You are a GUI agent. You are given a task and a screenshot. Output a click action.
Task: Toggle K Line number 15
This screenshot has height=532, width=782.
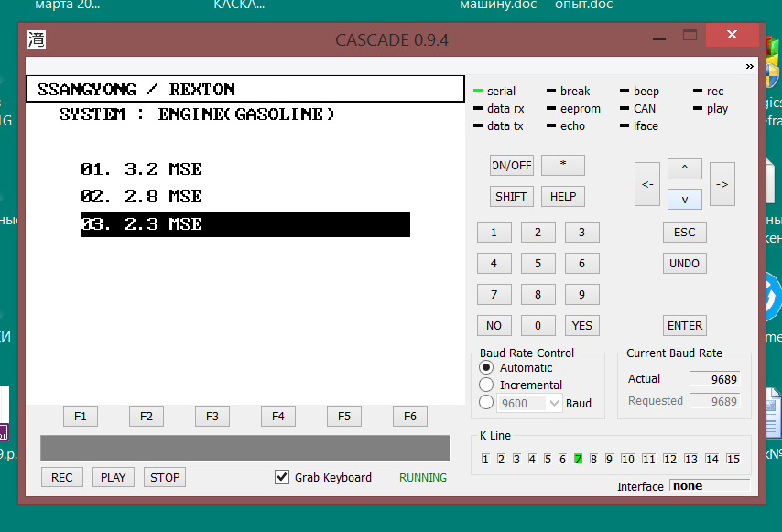pyautogui.click(x=733, y=460)
